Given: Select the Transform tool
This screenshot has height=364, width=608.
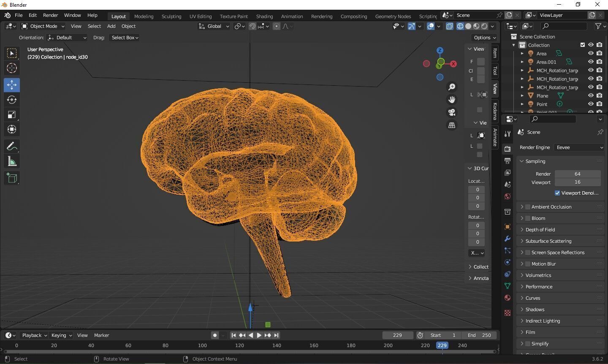Looking at the screenshot, I should 12,129.
